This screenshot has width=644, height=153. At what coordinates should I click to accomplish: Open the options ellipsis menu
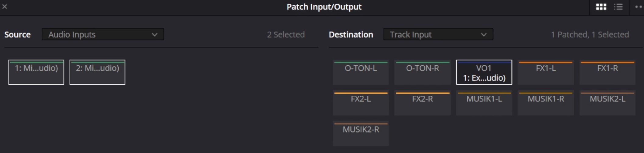coord(639,7)
